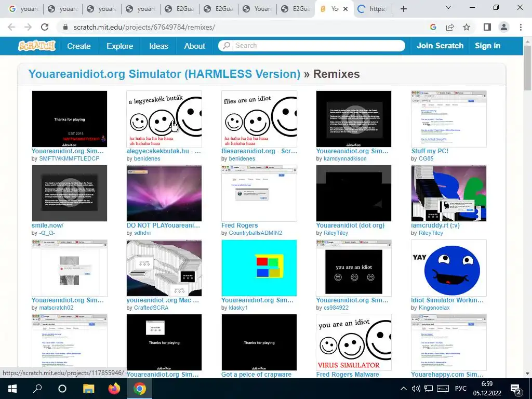The image size is (532, 399).
Task: Bookmark this page with the star icon
Action: point(467,27)
